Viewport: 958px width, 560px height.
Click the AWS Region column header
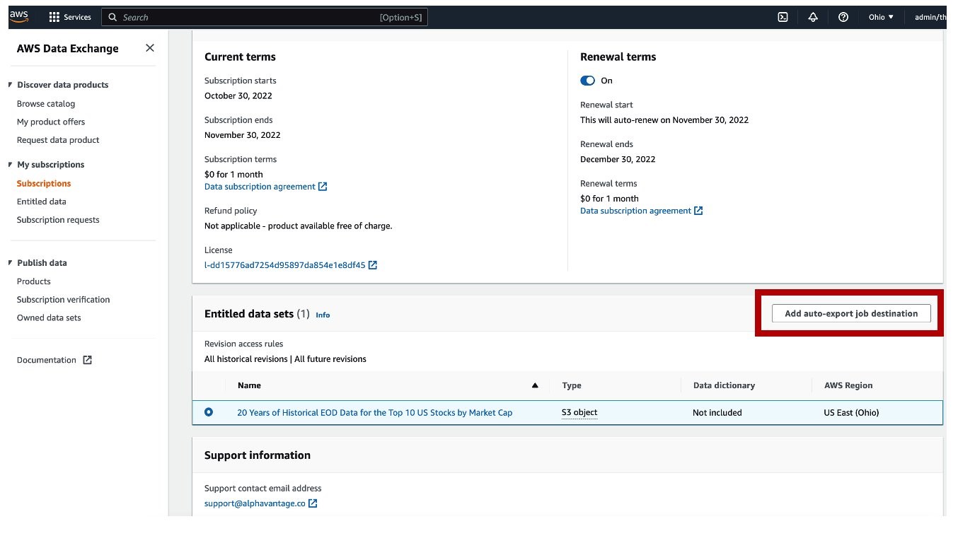848,385
